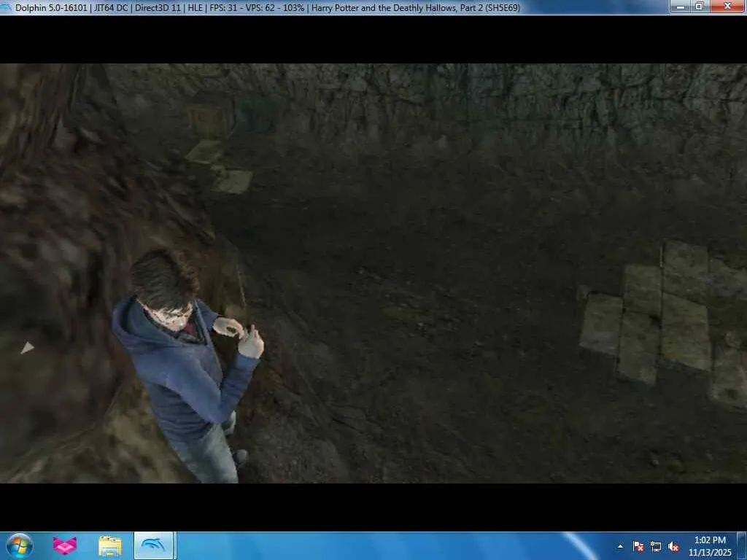Image resolution: width=747 pixels, height=560 pixels.
Task: Click the Dolphin 5.0-16101 title bar text
Action: [51, 7]
